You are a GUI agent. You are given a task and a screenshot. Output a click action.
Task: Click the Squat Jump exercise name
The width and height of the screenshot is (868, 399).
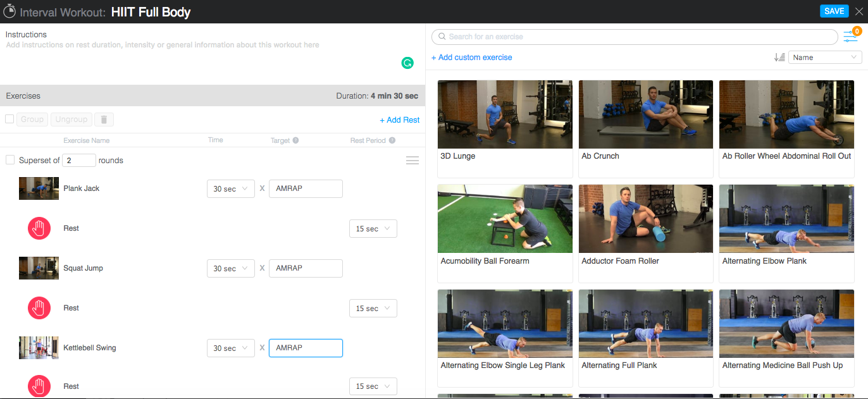point(83,268)
